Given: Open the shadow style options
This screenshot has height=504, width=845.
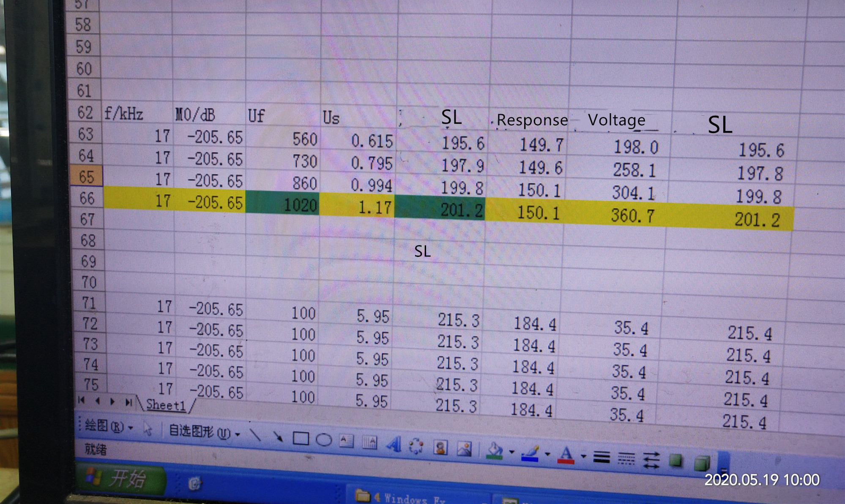Looking at the screenshot, I should [x=675, y=460].
